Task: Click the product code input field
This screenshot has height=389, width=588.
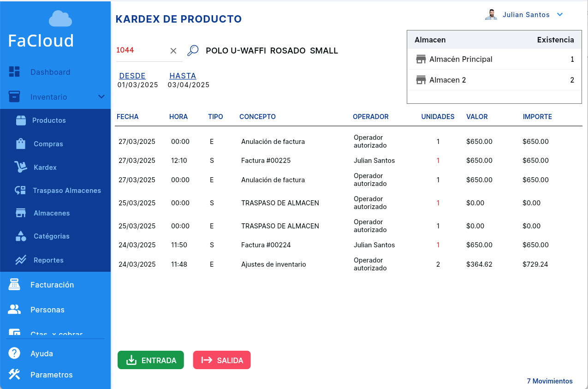Action: click(x=141, y=50)
